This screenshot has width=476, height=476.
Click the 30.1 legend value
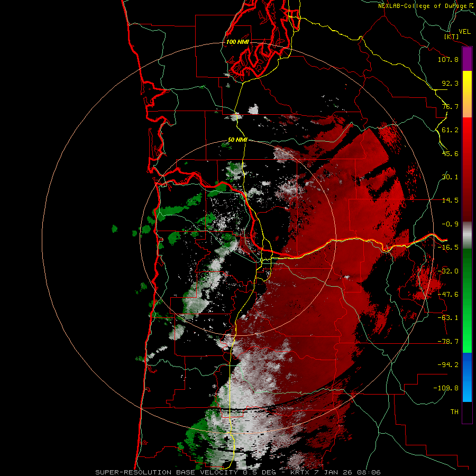click(x=450, y=177)
